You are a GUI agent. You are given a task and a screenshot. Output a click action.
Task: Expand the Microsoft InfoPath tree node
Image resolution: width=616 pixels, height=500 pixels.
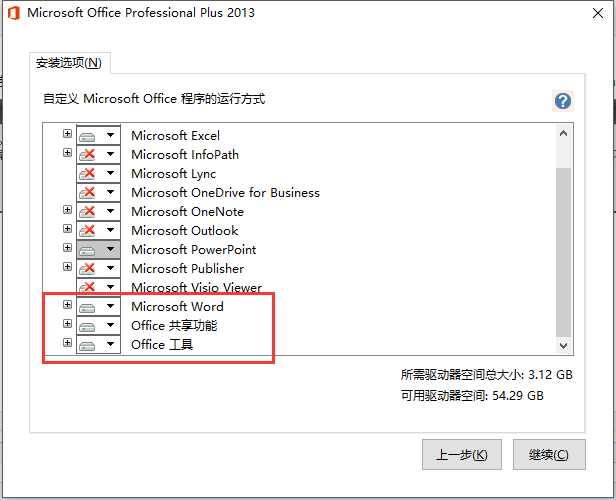pyautogui.click(x=68, y=152)
